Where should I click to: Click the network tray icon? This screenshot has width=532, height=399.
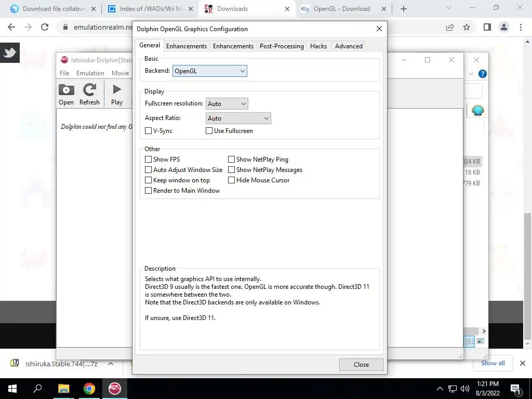453,389
